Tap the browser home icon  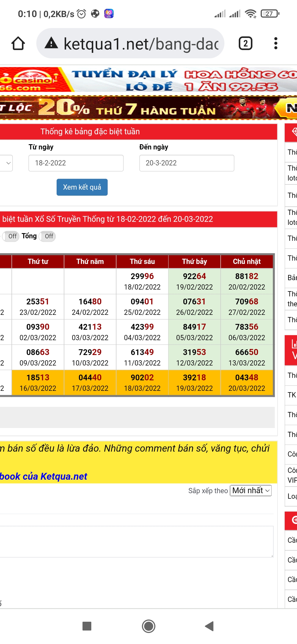pos(18,43)
